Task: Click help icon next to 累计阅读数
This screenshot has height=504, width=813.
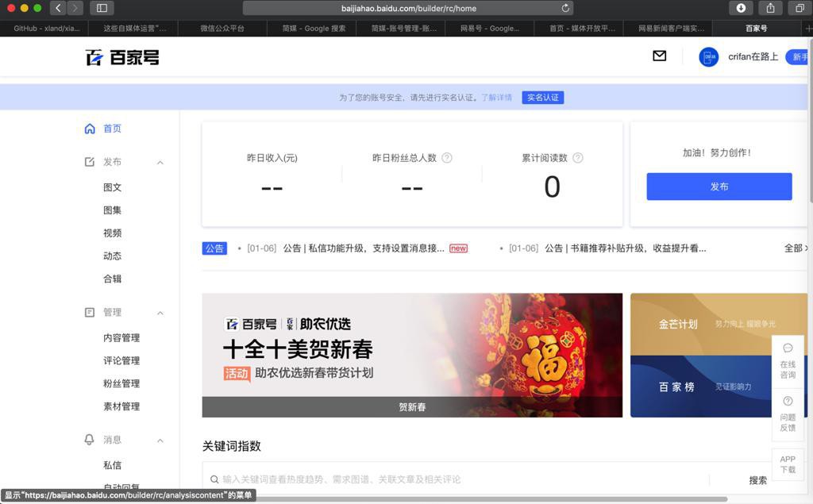Action: pos(578,158)
